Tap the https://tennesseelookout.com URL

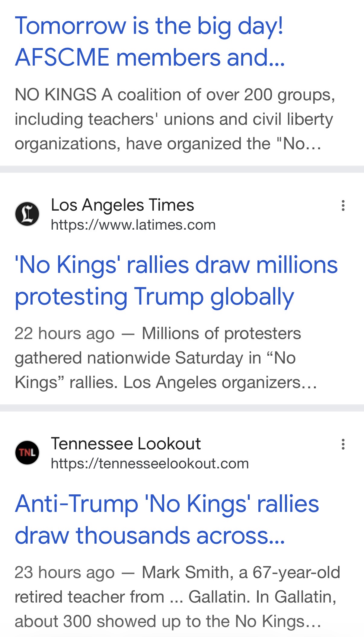150,464
